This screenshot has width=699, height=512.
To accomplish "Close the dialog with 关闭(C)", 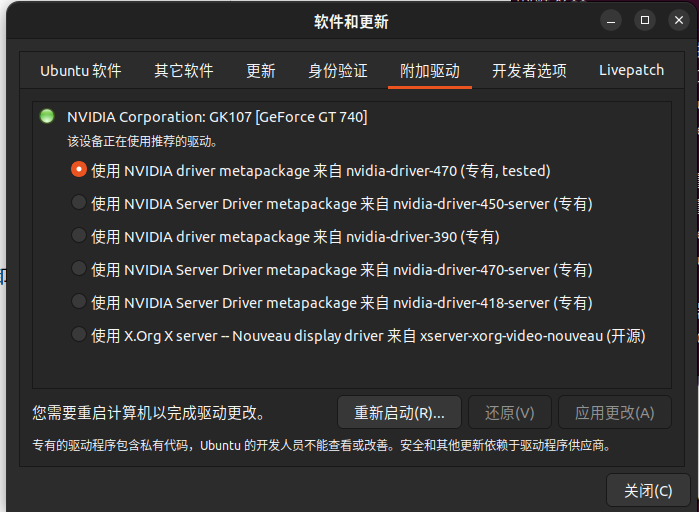I will click(648, 491).
